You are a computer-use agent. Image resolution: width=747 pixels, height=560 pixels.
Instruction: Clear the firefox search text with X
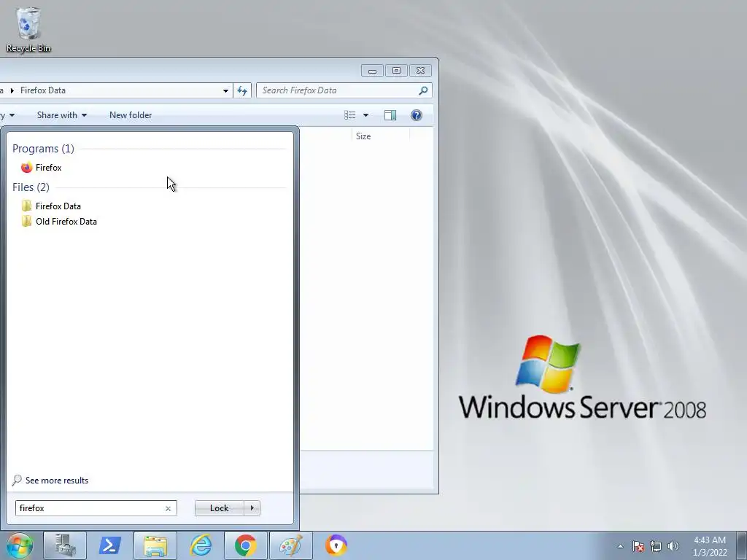click(169, 508)
